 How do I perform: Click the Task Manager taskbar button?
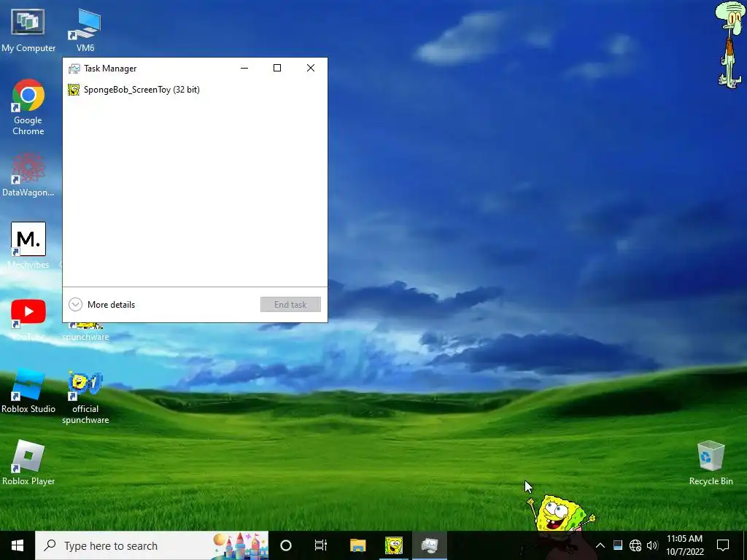coord(430,545)
